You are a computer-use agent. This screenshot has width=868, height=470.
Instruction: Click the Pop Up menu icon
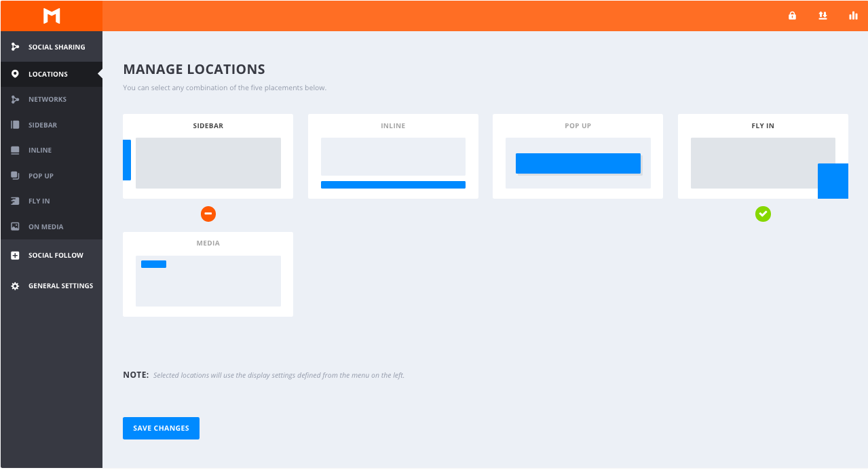[x=15, y=176]
